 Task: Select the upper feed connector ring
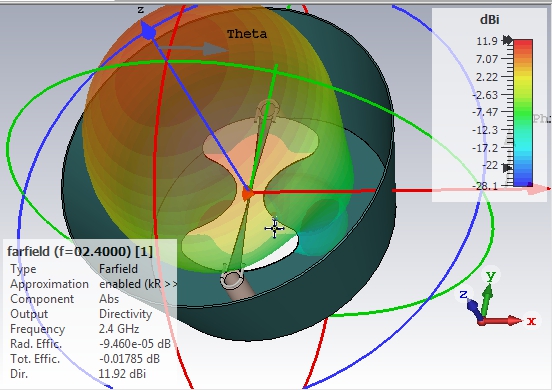[268, 110]
